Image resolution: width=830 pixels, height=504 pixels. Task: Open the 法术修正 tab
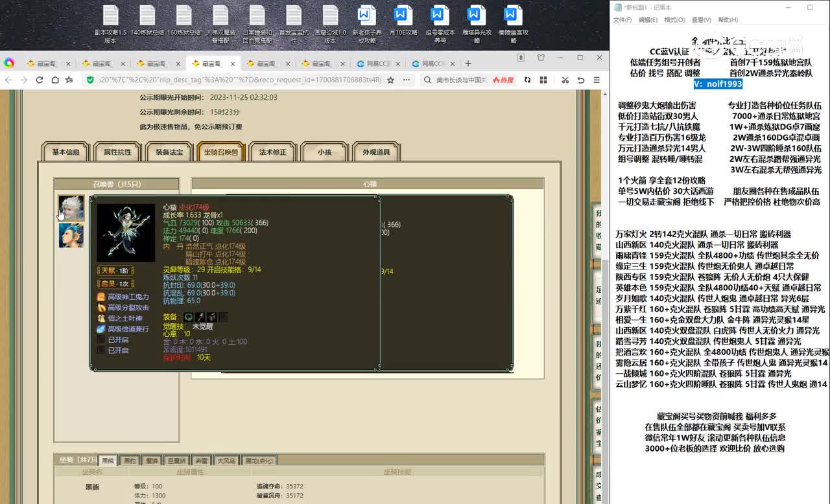(273, 152)
